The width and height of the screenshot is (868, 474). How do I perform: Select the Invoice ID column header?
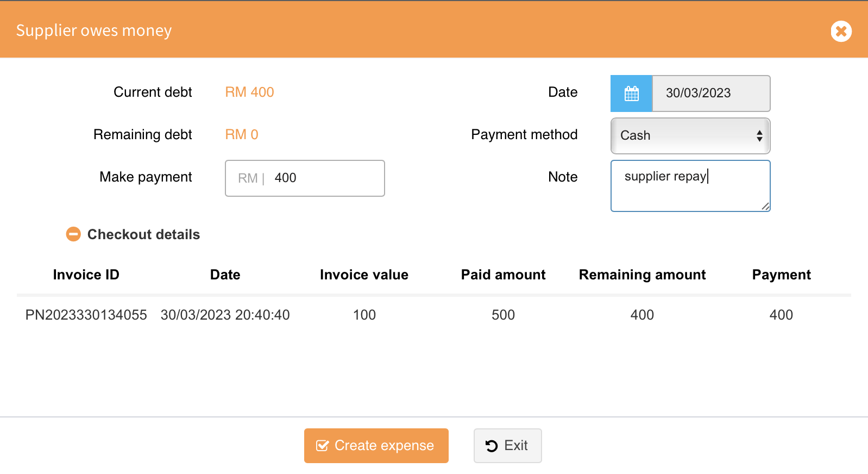point(86,275)
